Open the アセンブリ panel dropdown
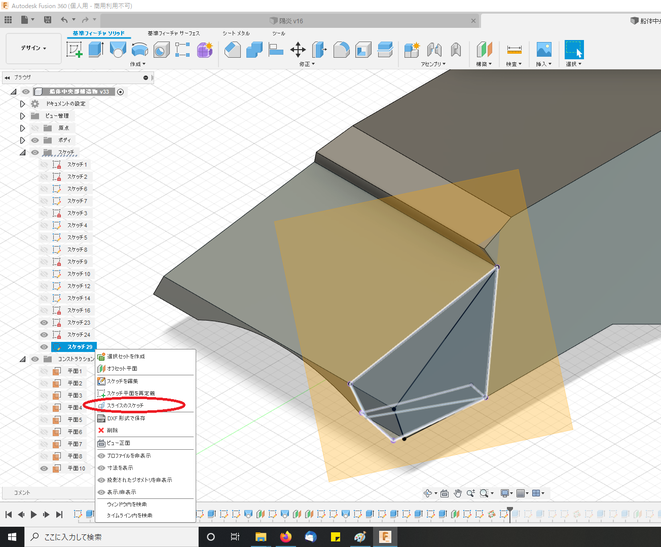Viewport: 661px width, 547px height. click(433, 64)
